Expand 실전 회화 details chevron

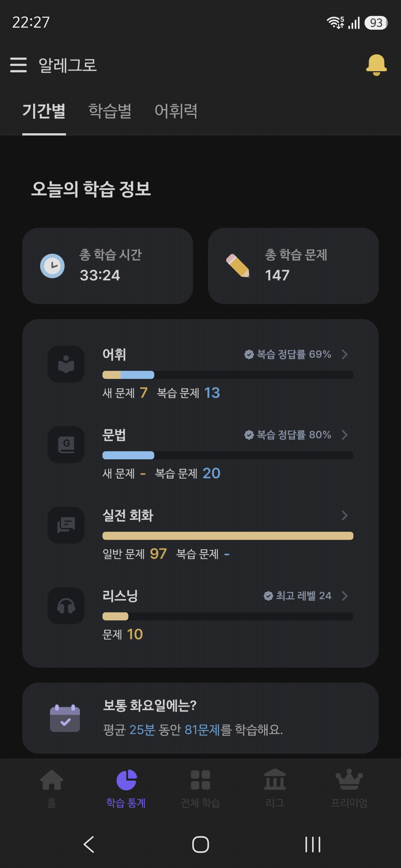(344, 515)
